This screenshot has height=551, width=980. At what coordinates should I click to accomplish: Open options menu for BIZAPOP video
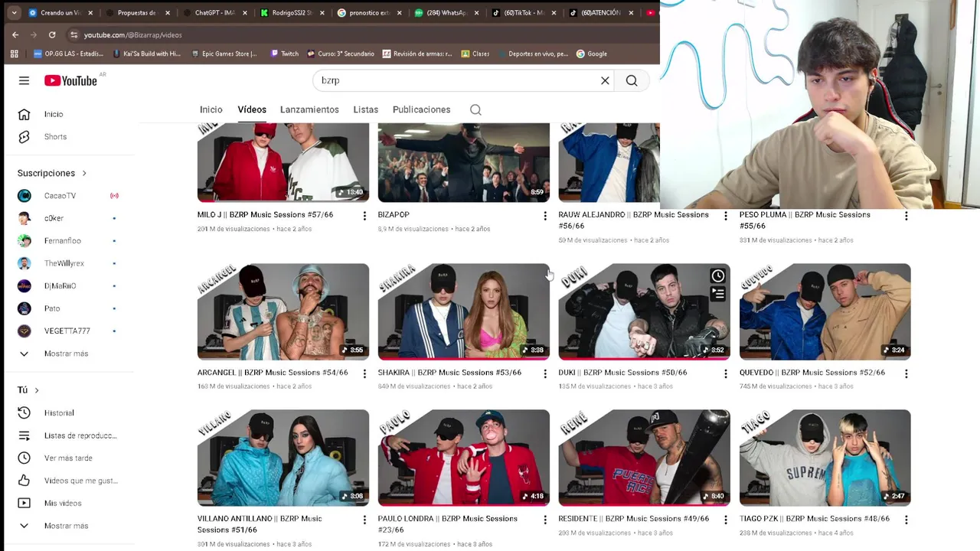[x=545, y=216]
